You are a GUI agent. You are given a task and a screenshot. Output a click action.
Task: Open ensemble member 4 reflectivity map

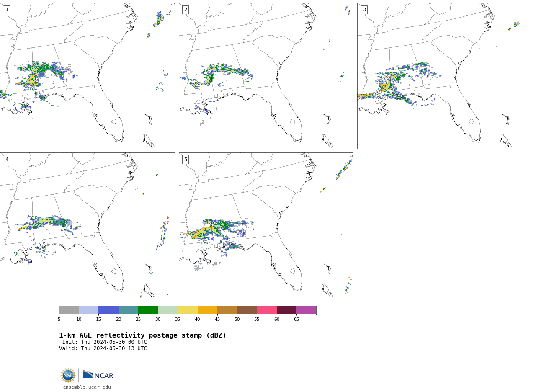[x=87, y=226]
